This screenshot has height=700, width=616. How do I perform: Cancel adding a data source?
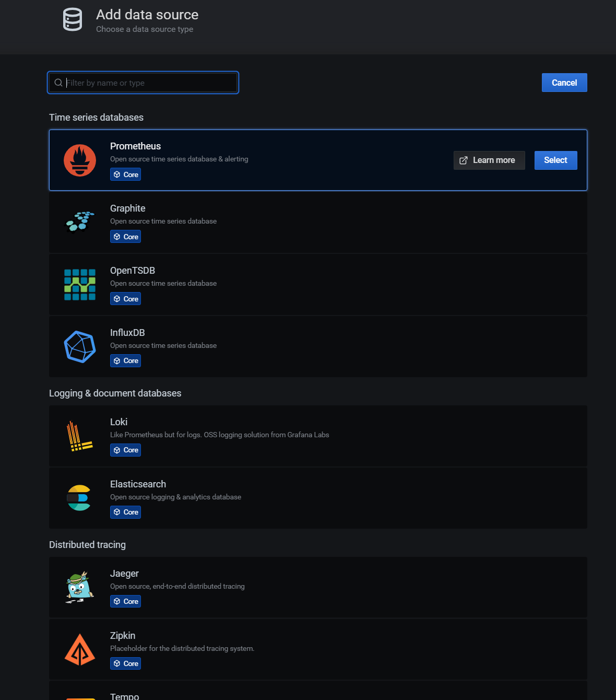point(564,83)
